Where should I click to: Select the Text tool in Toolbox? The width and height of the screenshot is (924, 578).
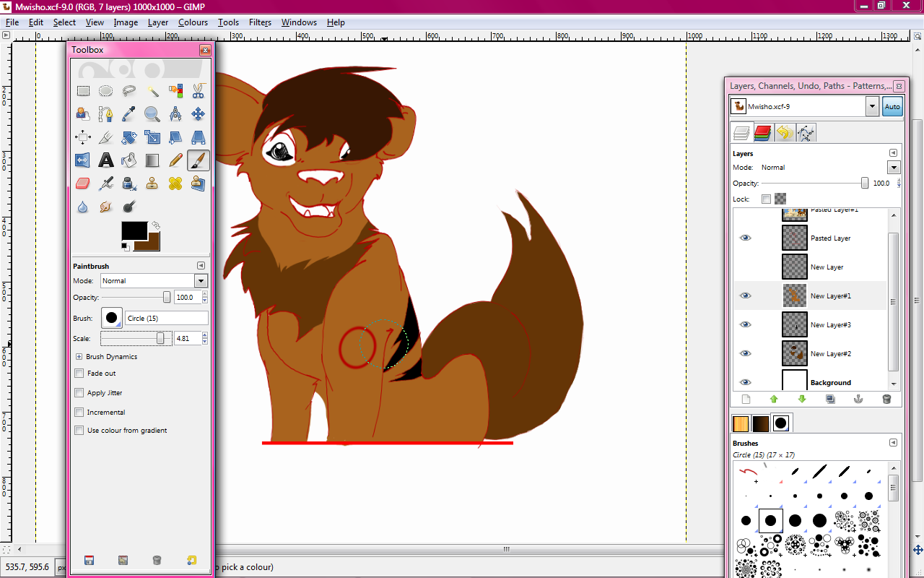(106, 160)
